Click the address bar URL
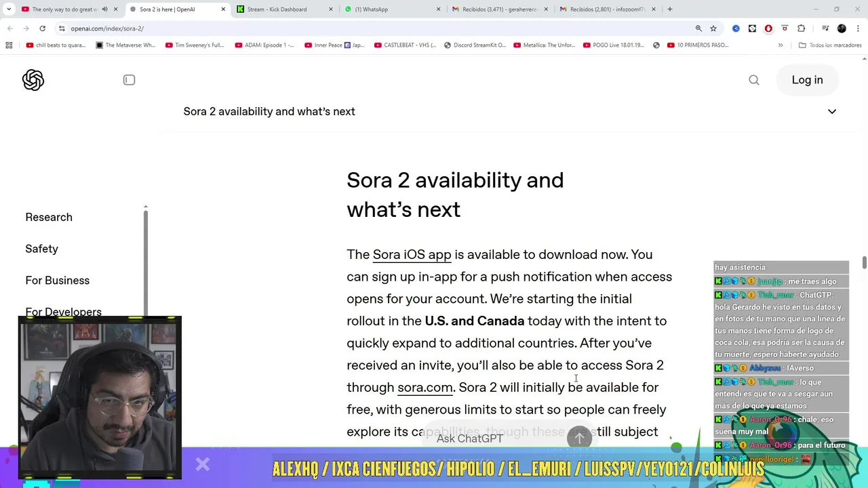This screenshot has width=868, height=488. pyautogui.click(x=107, y=28)
